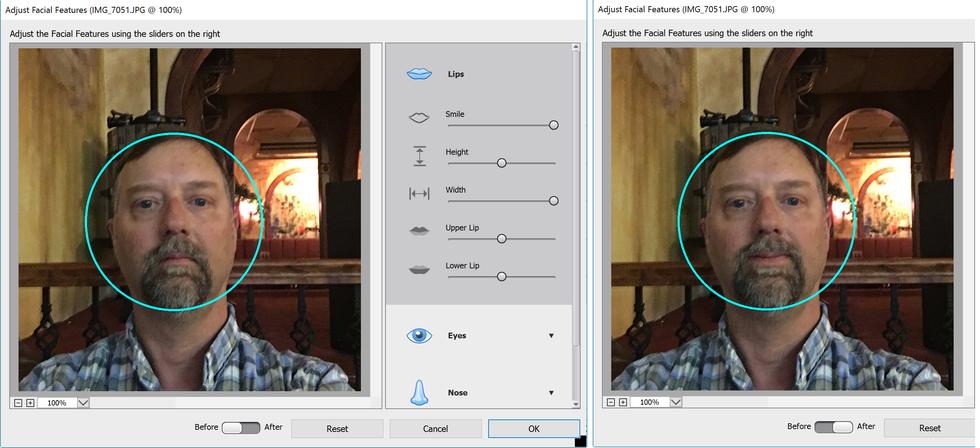The width and height of the screenshot is (980, 448).
Task: Open zoom percentage dropdown in left dialog
Action: pos(82,403)
